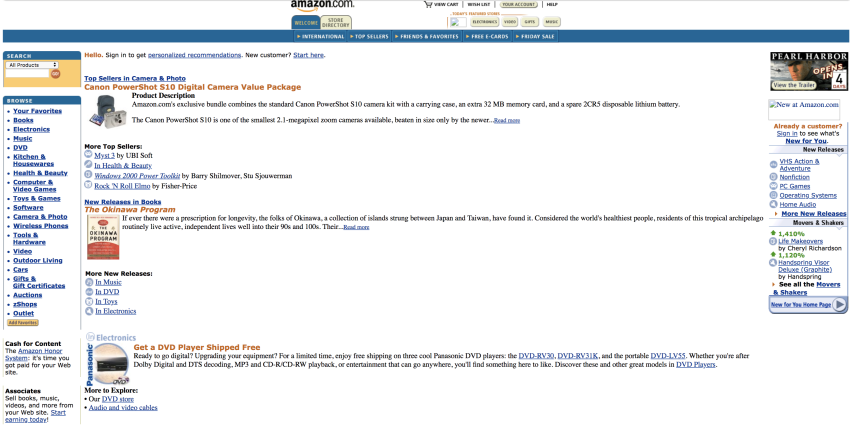
Task: Click the In Electronics bullet icon
Action: click(89, 311)
